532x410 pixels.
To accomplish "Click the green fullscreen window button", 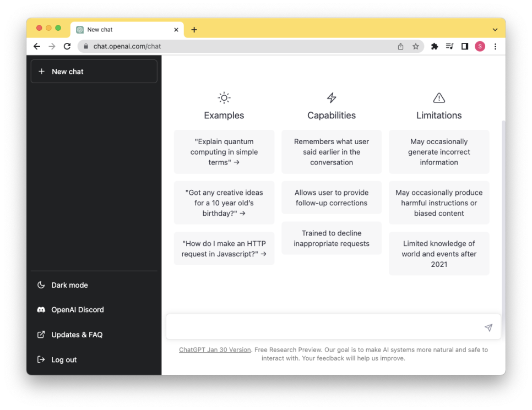I will (x=58, y=28).
